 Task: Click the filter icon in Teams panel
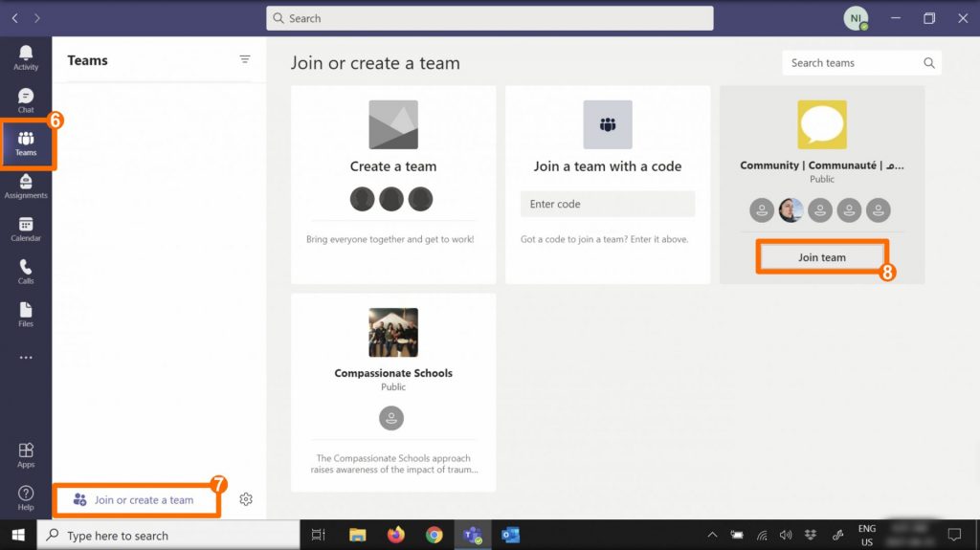(245, 59)
